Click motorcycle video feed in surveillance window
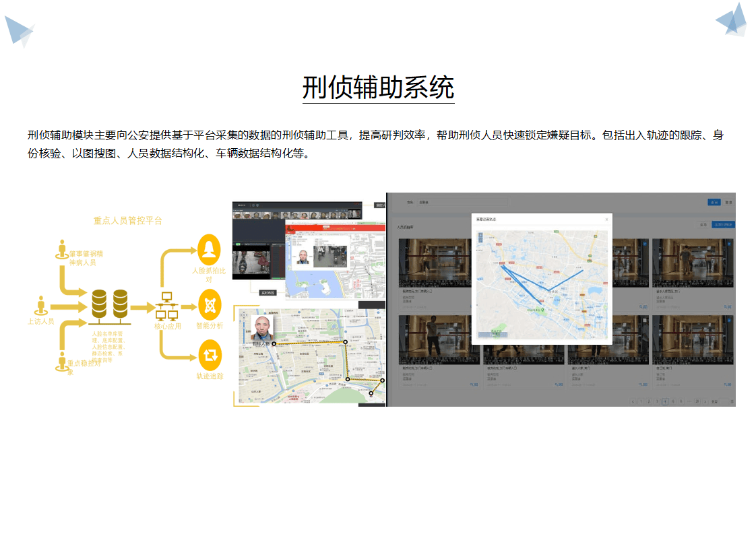 pos(251,262)
